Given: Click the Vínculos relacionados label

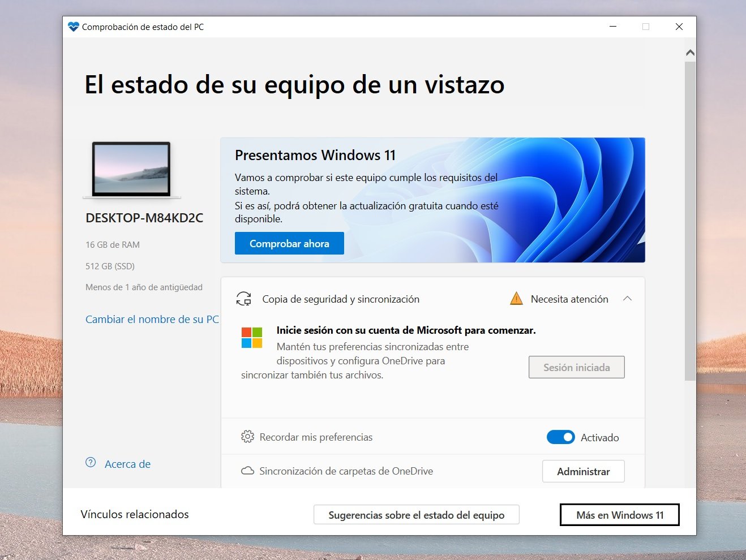Looking at the screenshot, I should coord(135,514).
